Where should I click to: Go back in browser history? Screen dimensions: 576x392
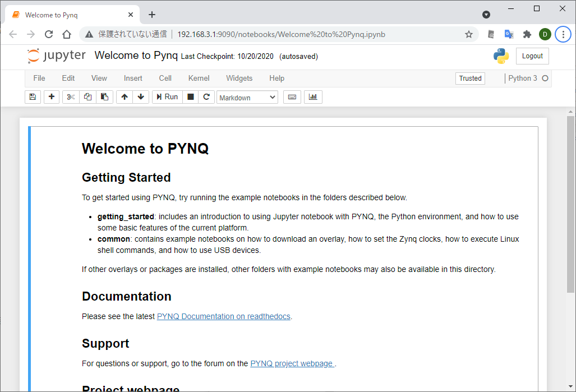13,35
